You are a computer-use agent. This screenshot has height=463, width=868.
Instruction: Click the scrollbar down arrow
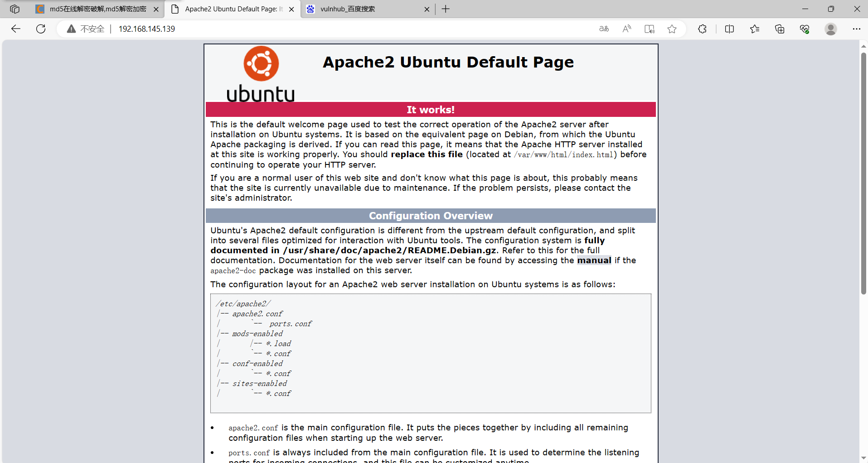coord(863,458)
